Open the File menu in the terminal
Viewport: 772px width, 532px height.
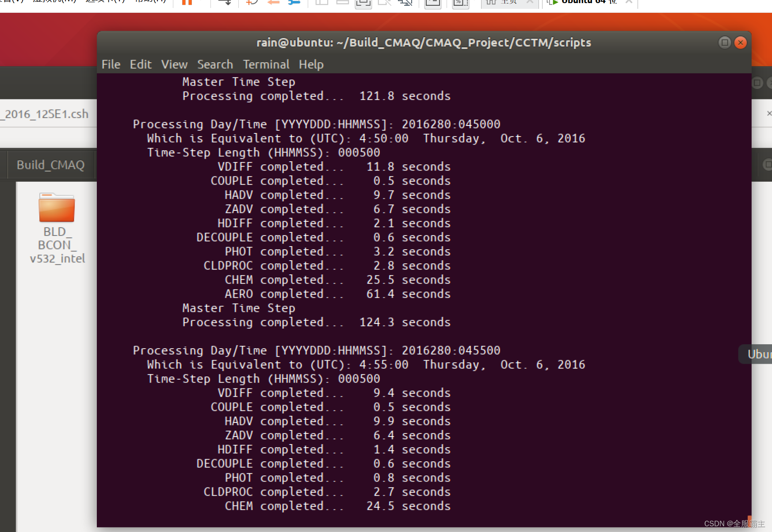111,65
